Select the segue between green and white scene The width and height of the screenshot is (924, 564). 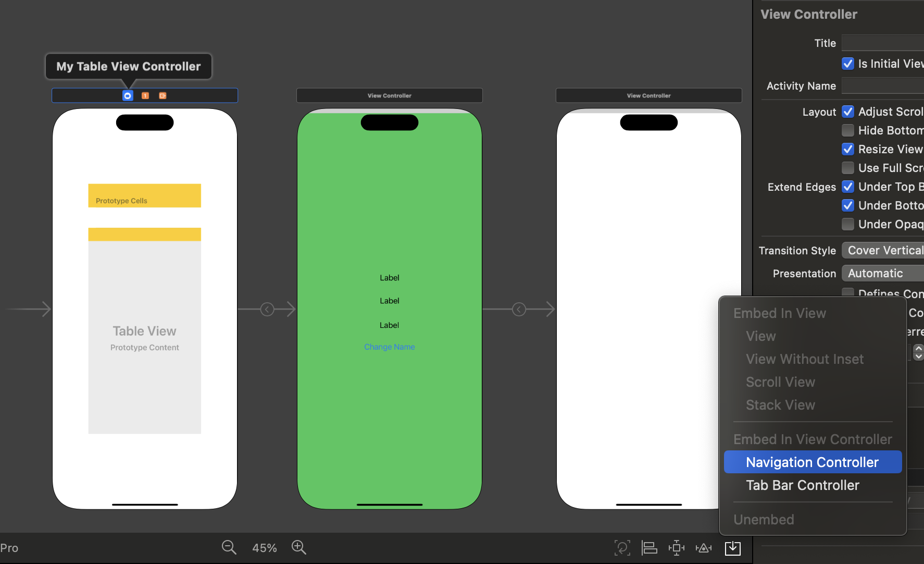click(x=519, y=310)
